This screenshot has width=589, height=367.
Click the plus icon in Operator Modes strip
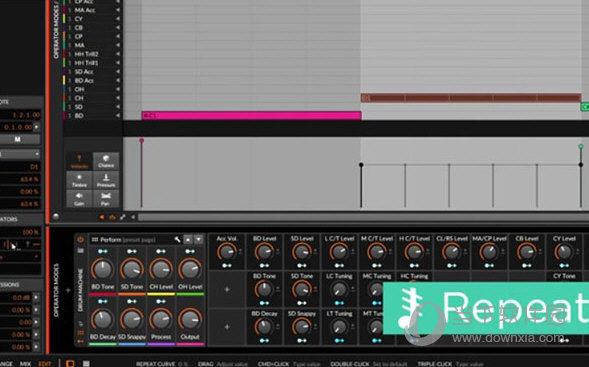pos(68,290)
